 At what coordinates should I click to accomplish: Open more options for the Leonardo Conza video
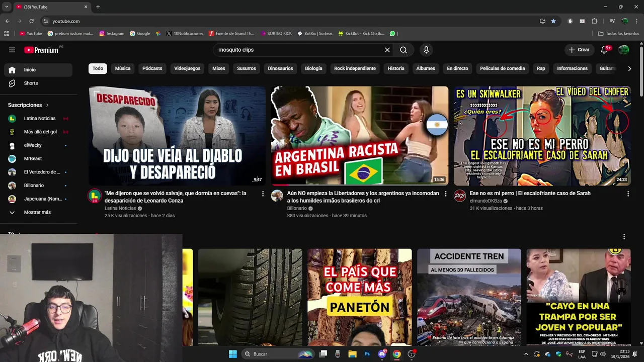pyautogui.click(x=263, y=194)
